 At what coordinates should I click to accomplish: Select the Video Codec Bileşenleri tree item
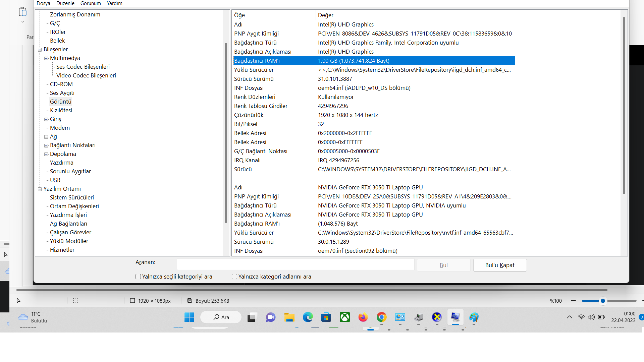tap(86, 75)
